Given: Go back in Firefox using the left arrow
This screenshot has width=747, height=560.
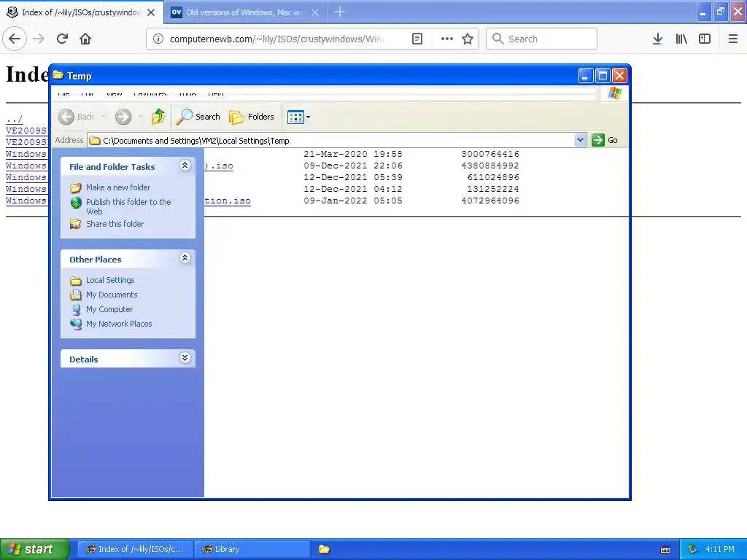Looking at the screenshot, I should click(x=15, y=39).
